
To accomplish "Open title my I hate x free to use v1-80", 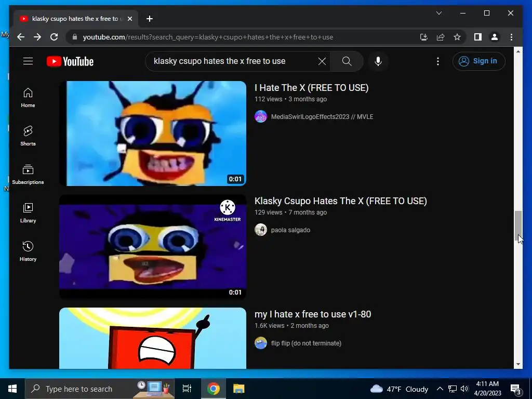I will pyautogui.click(x=313, y=314).
